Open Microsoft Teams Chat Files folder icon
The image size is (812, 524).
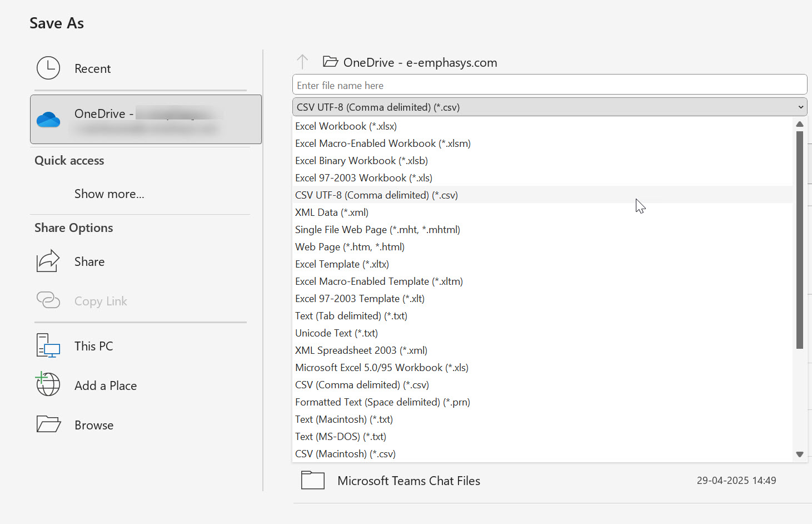click(x=313, y=480)
